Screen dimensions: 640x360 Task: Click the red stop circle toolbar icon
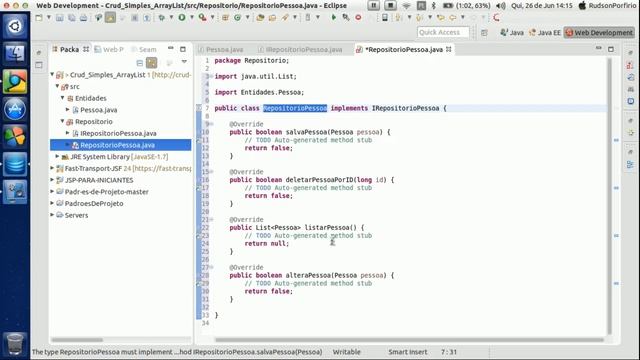358,18
